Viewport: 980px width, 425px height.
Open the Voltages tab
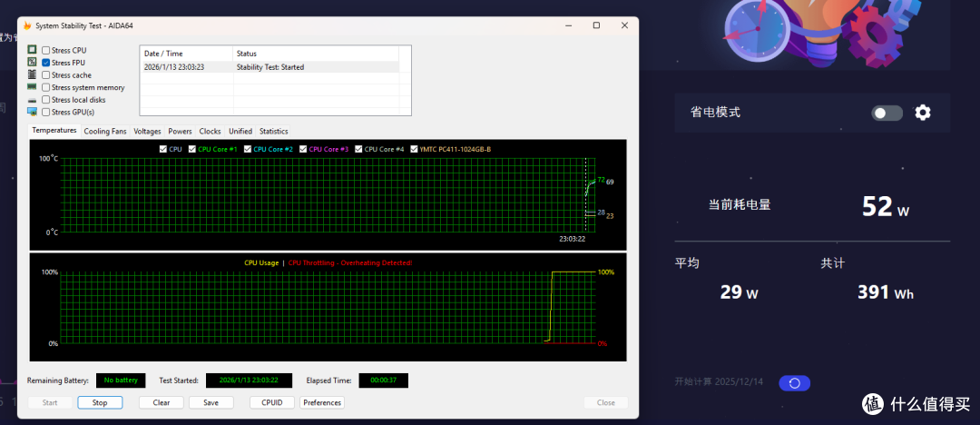(x=148, y=132)
